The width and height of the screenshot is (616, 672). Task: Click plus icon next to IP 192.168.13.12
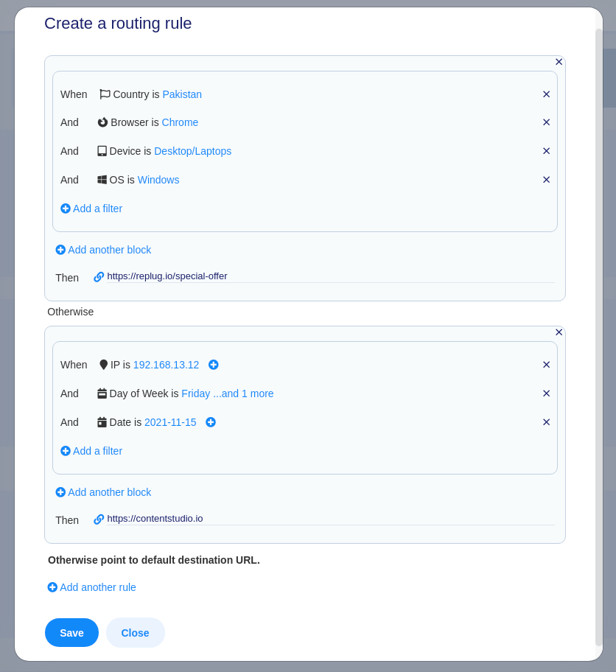point(213,365)
